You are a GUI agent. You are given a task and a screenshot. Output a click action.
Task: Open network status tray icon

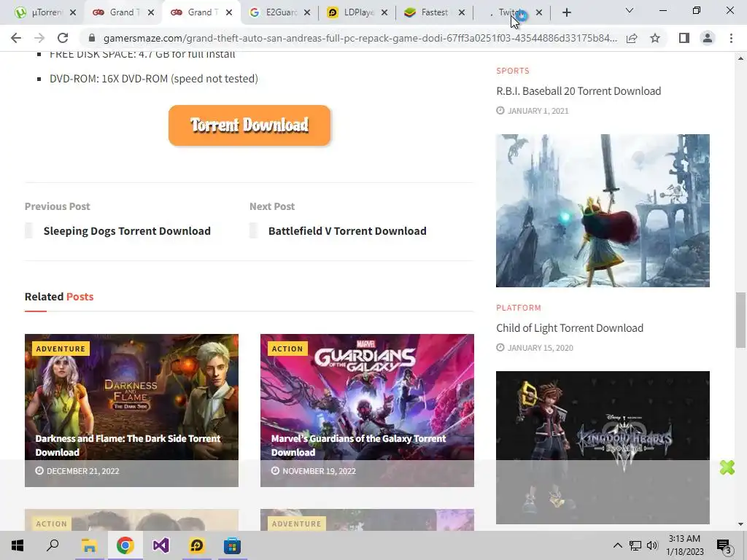click(635, 545)
